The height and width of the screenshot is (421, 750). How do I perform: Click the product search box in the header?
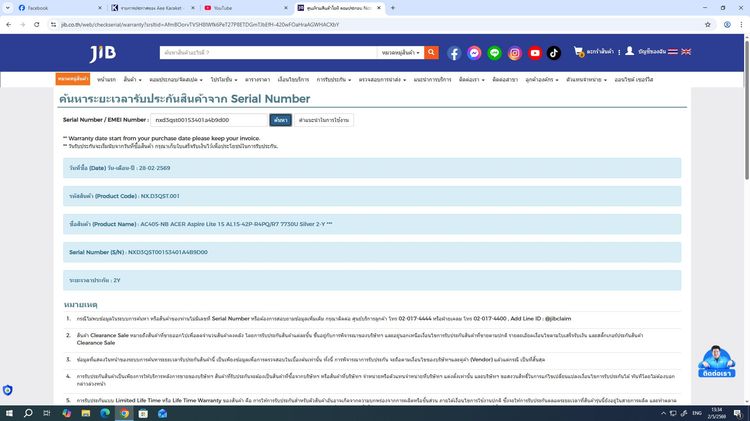(x=268, y=53)
